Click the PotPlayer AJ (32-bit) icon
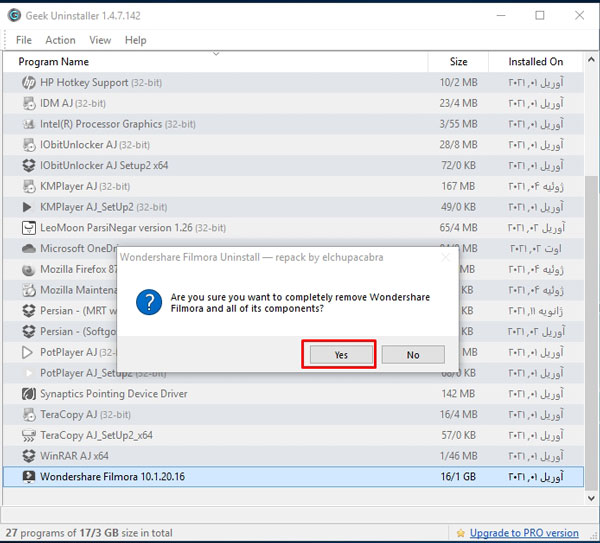This screenshot has width=600, height=543. pos(27,352)
